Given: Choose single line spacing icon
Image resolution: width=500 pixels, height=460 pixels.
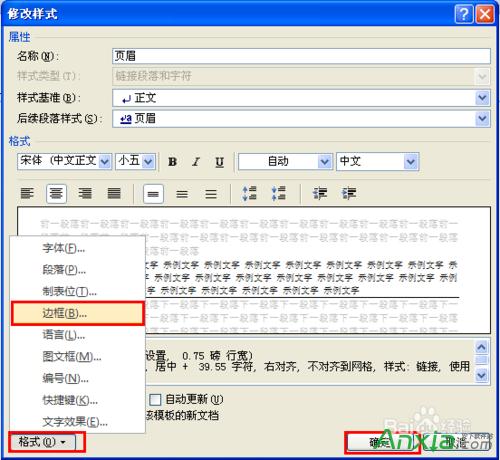Looking at the screenshot, I should 153,194.
